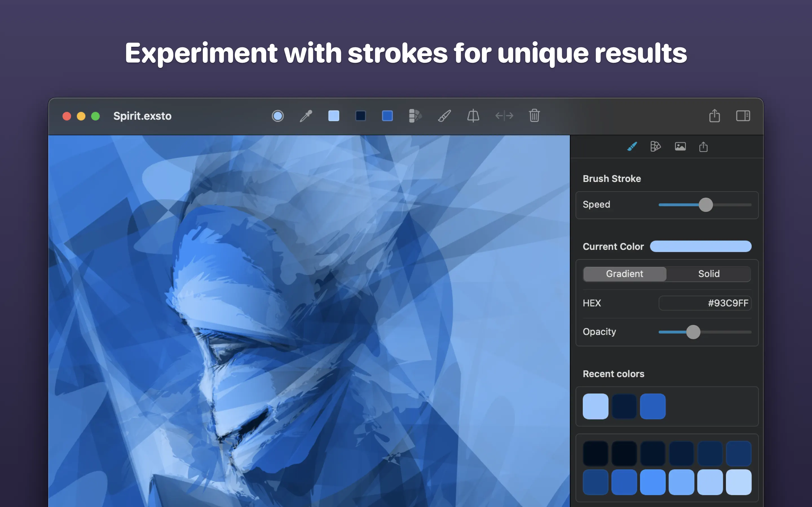Click the horizontal flip arrows icon
Screen dimensions: 812x507
coord(504,116)
